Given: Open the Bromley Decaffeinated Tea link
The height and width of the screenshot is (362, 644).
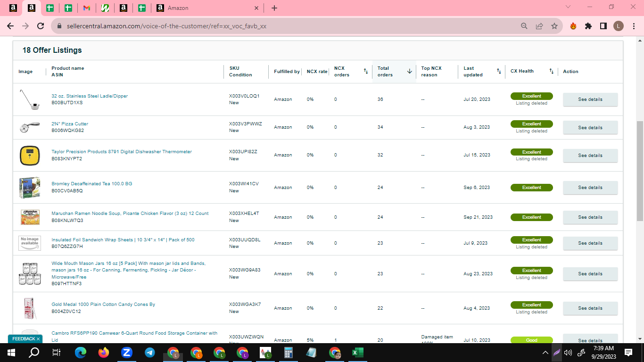Looking at the screenshot, I should pos(92,184).
